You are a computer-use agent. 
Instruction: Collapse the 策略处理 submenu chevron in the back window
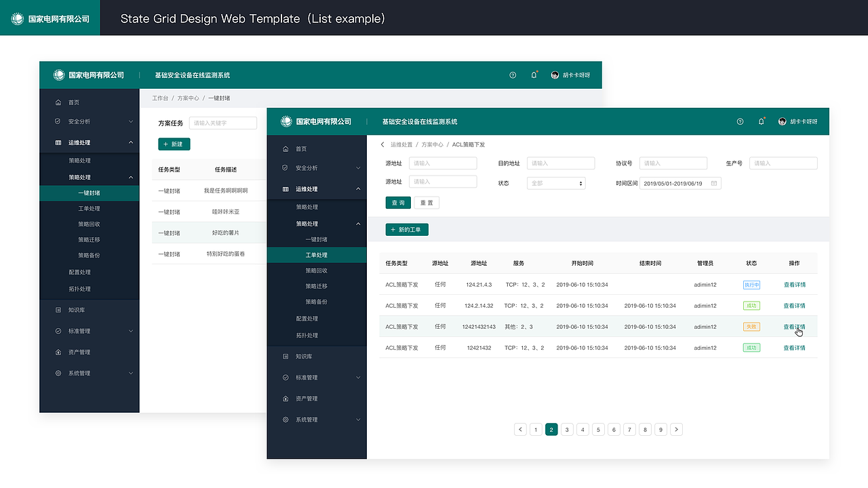click(x=131, y=178)
